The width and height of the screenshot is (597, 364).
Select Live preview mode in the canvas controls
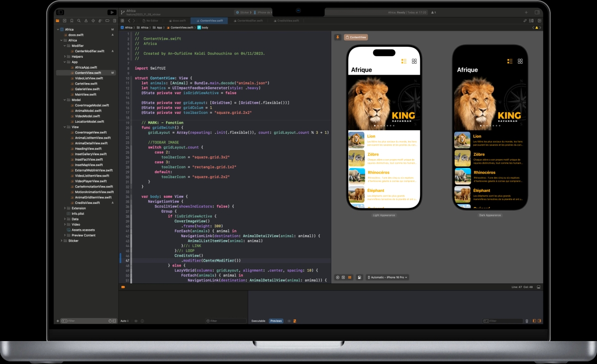pyautogui.click(x=337, y=277)
